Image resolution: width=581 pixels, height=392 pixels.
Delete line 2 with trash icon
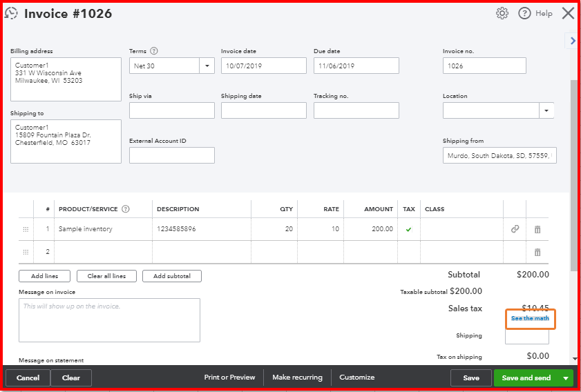click(537, 252)
